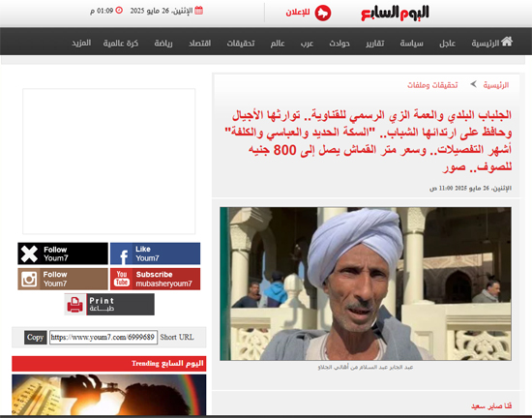Click the الرئيسية breadcrumb link
This screenshot has height=418, width=532.
496,85
